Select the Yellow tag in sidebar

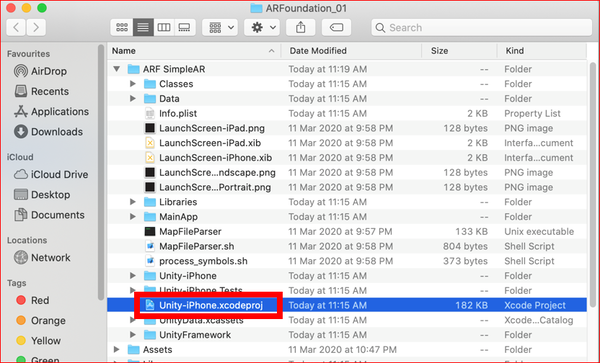tap(38, 341)
